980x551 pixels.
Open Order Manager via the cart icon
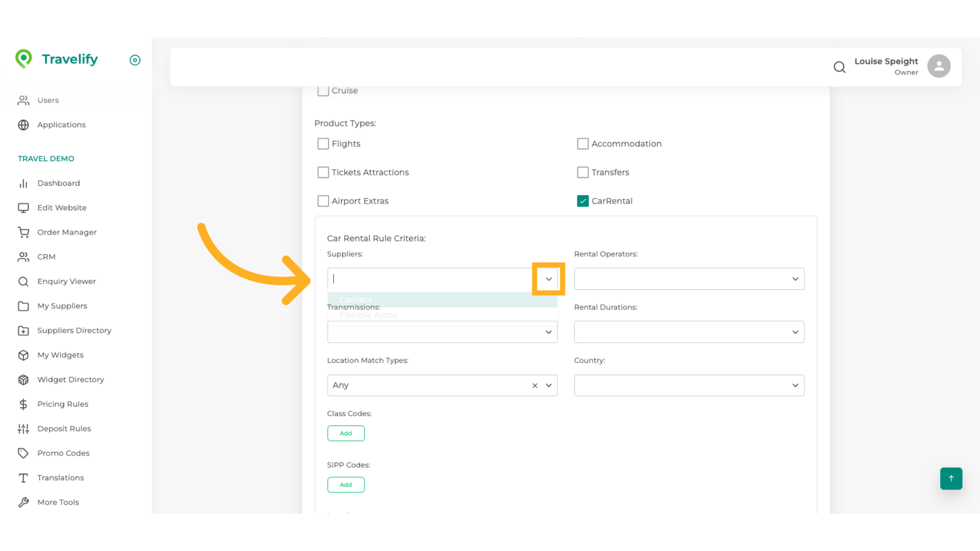point(23,232)
